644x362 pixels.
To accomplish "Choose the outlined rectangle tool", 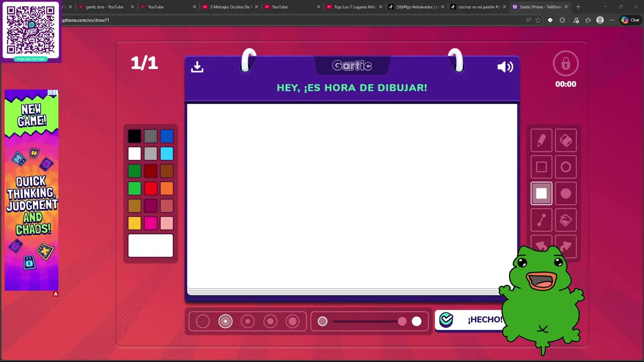I will (x=541, y=167).
